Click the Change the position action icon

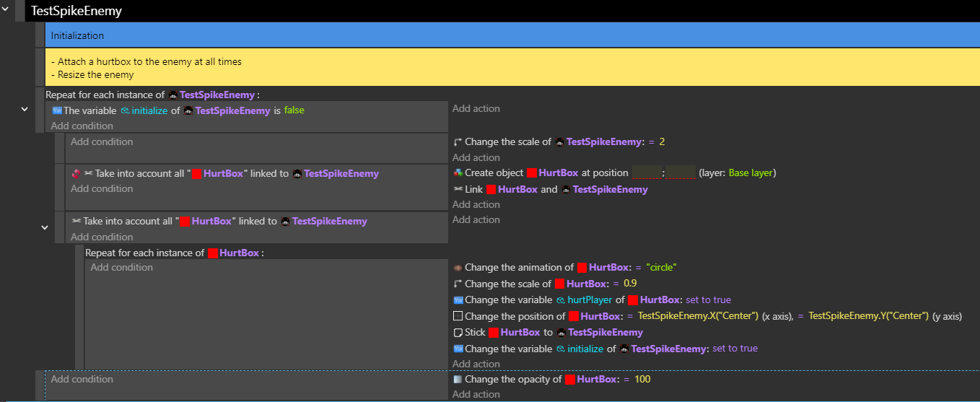click(458, 316)
